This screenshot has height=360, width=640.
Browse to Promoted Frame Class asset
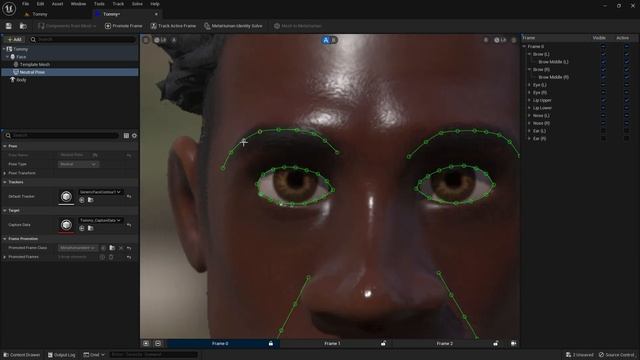(112, 248)
